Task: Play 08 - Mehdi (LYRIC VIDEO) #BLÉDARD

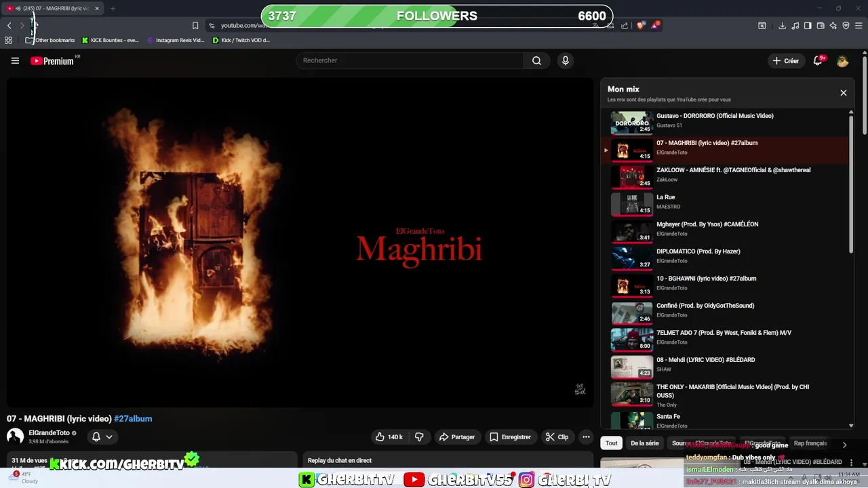Action: coord(725,367)
